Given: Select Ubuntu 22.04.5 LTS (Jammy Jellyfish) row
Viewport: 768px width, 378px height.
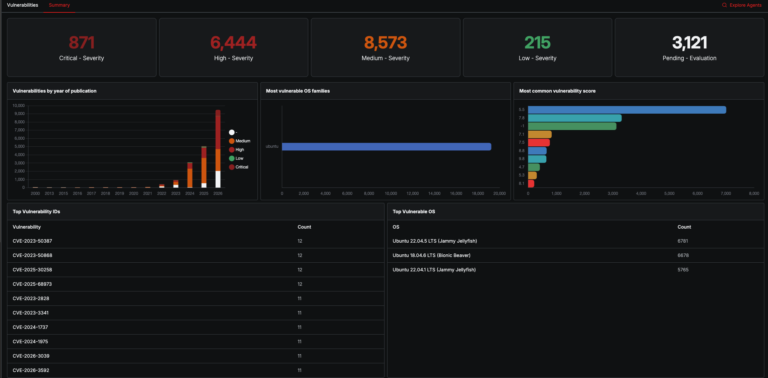Looking at the screenshot, I should 576,241.
